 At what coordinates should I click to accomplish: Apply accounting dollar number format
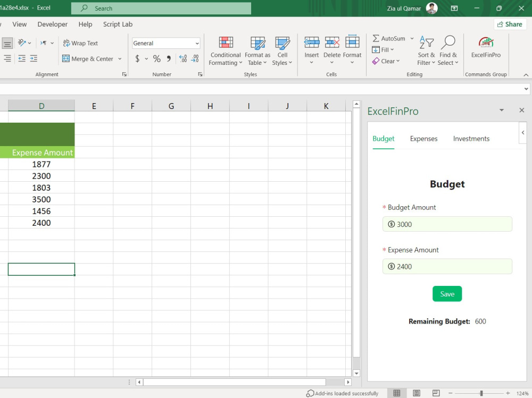pos(137,58)
